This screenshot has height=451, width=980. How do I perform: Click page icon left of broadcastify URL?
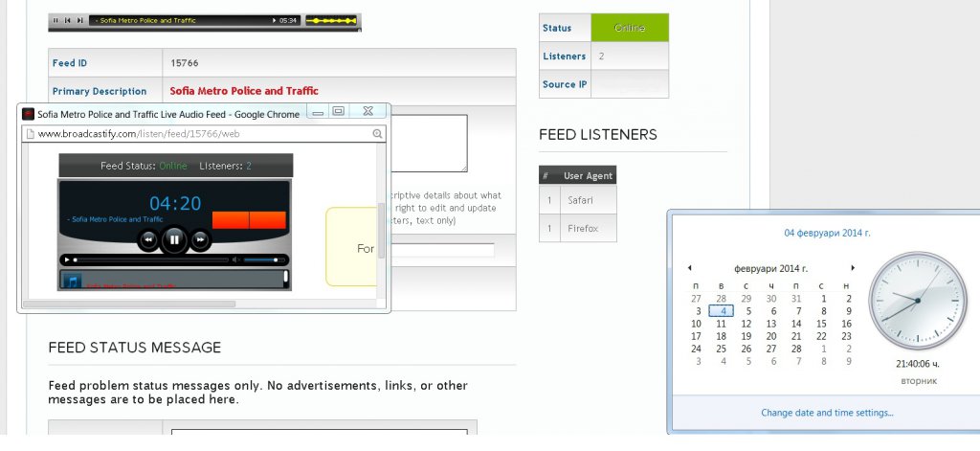[x=30, y=133]
